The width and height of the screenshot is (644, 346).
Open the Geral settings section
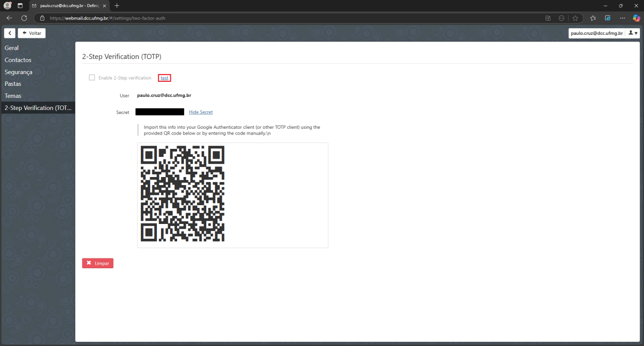coord(12,48)
